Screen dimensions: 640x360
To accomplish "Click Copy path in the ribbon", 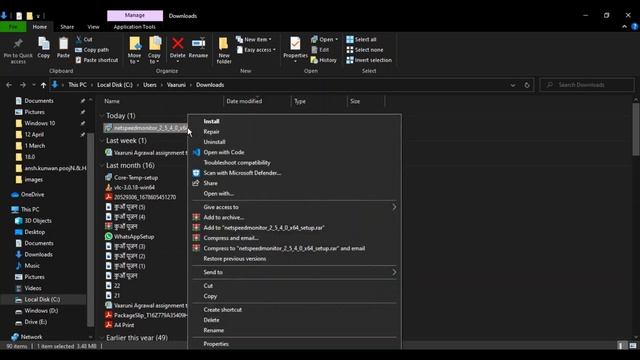I will 92,50.
